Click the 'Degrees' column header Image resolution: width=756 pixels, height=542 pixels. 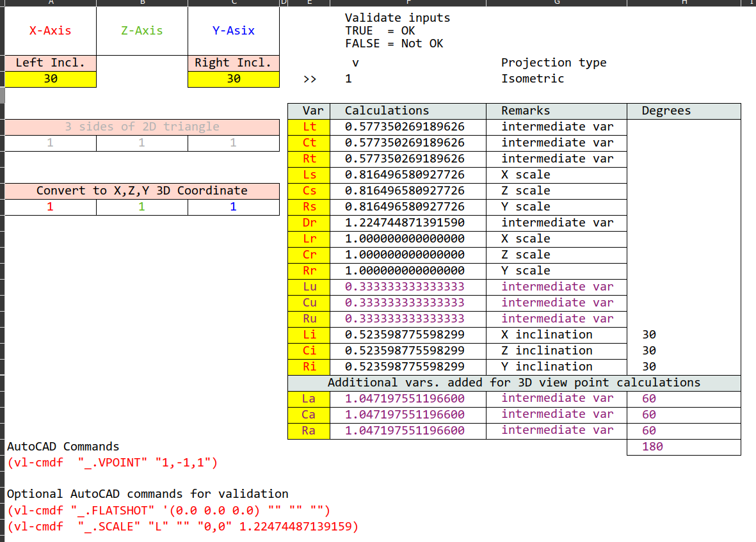[684, 111]
